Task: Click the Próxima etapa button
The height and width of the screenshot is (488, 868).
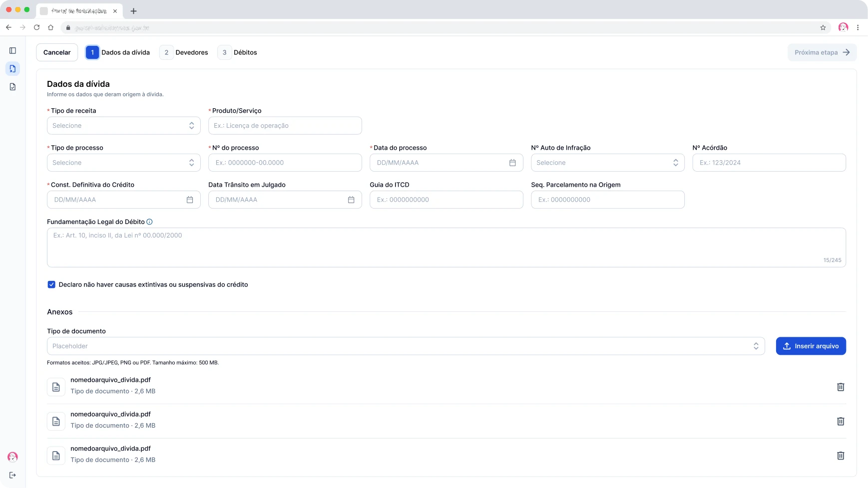Action: pos(822,52)
